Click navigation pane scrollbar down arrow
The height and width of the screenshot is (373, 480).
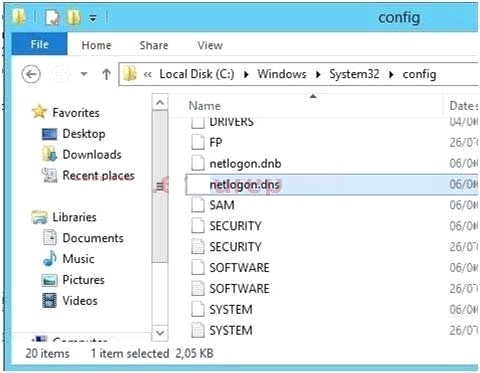tap(160, 333)
